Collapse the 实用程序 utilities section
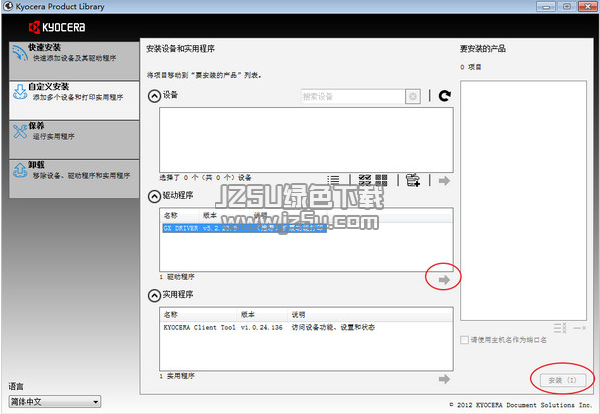This screenshot has height=414, width=600. [154, 295]
